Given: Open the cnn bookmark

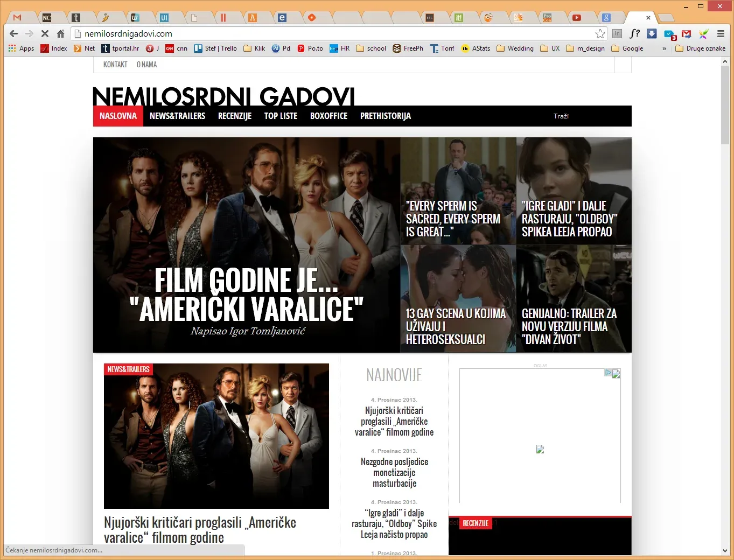Looking at the screenshot, I should point(177,48).
